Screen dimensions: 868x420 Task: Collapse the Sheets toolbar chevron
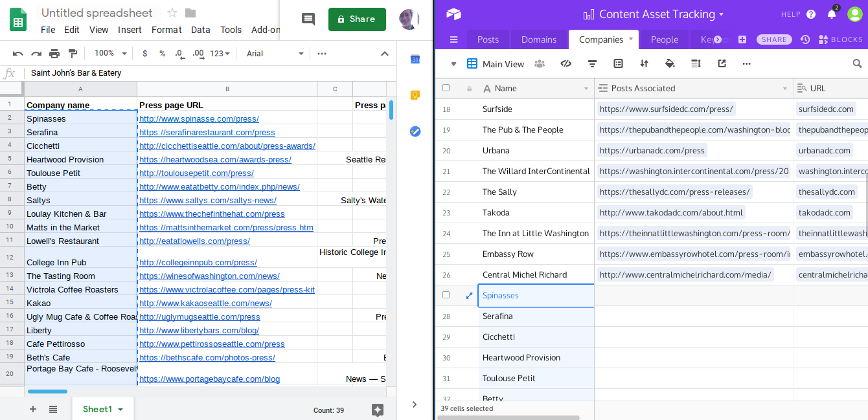point(384,54)
